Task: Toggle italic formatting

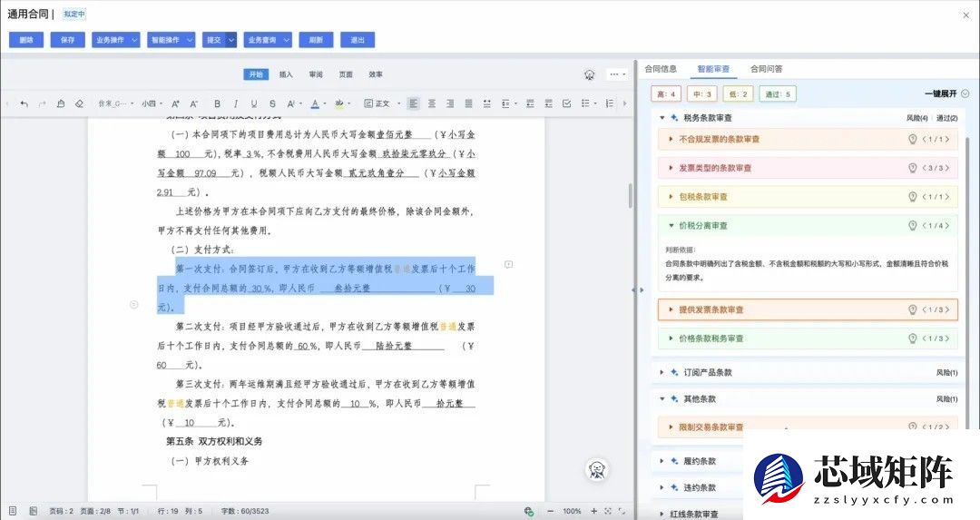Action: pyautogui.click(x=236, y=103)
